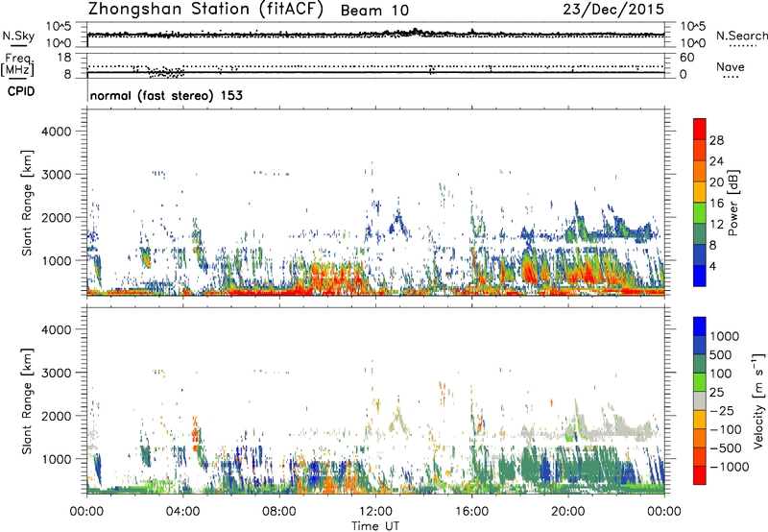Click the "-25" velocity colorbar label
The height and width of the screenshot is (532, 768).
tap(722, 411)
